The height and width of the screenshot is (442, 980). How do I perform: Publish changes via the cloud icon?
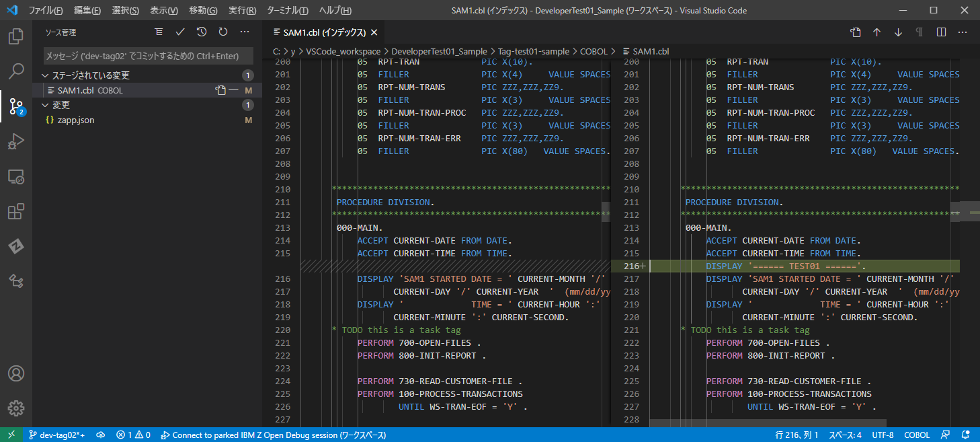pyautogui.click(x=100, y=435)
